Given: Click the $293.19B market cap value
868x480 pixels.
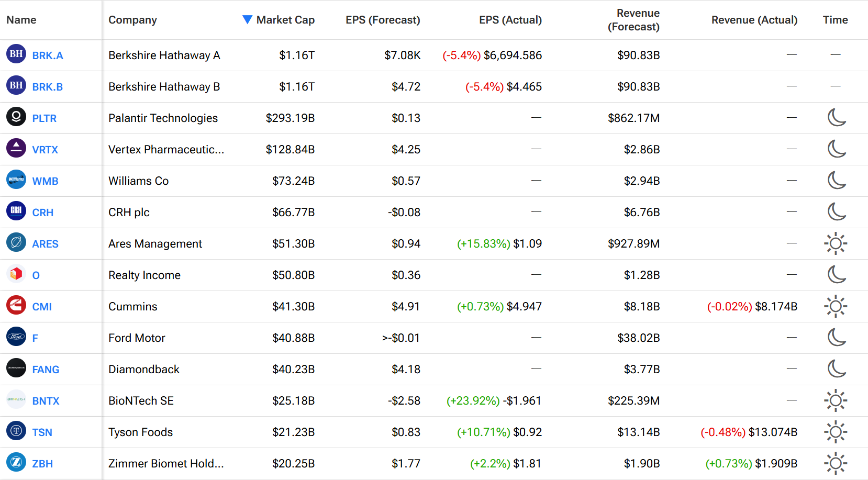Looking at the screenshot, I should [x=290, y=118].
